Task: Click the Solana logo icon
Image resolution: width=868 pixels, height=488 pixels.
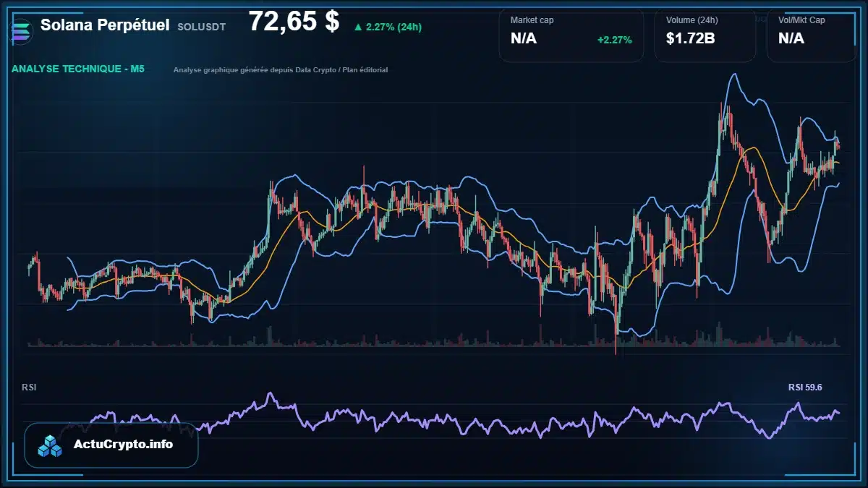Action: pyautogui.click(x=22, y=30)
